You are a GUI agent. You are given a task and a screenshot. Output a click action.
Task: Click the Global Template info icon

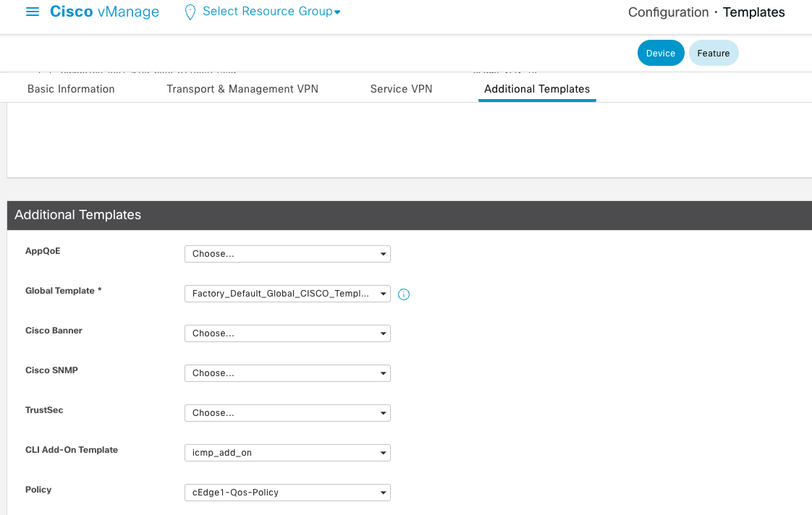click(404, 294)
